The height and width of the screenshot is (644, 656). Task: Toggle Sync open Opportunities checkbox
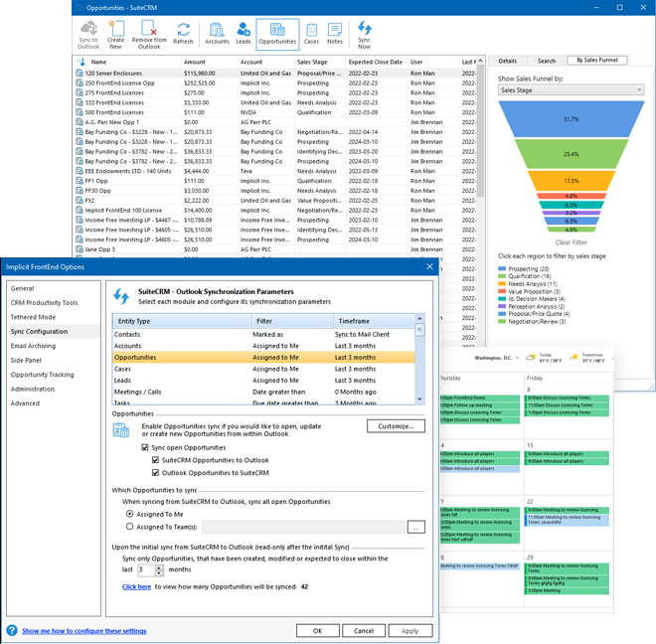145,447
